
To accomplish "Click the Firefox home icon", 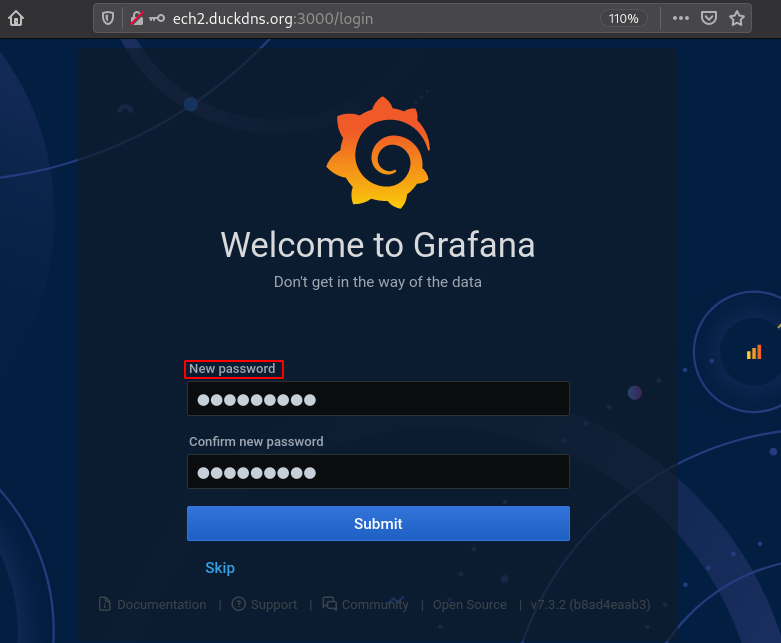I will [16, 18].
